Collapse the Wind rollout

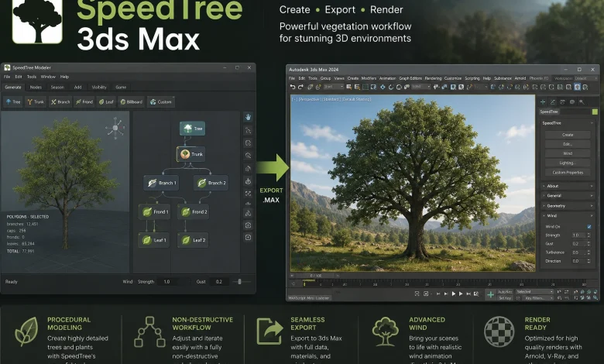(568, 216)
